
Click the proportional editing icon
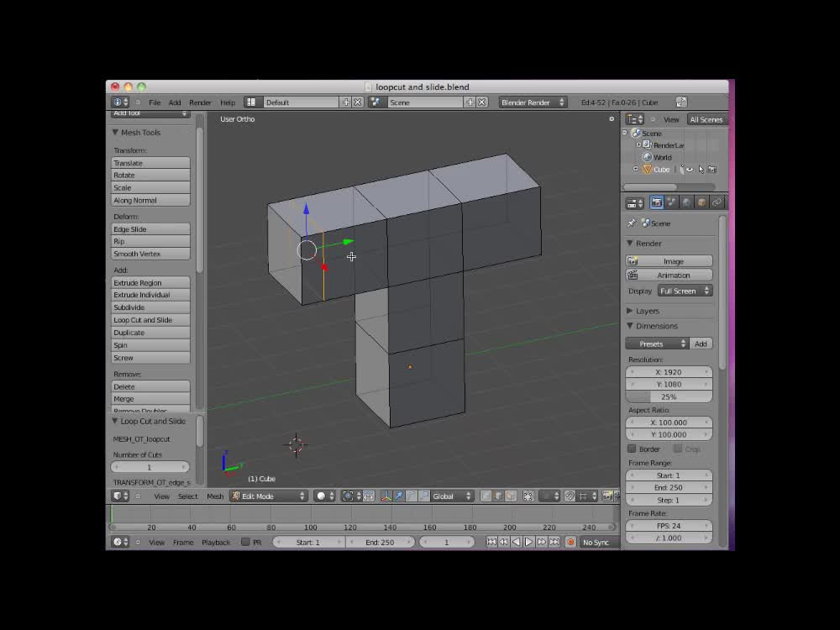[528, 496]
